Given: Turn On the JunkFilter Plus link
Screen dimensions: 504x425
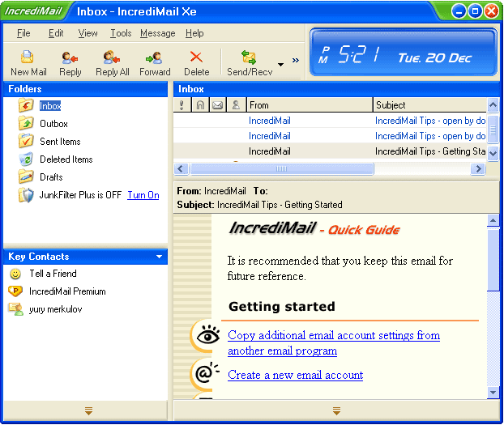Looking at the screenshot, I should 143,195.
